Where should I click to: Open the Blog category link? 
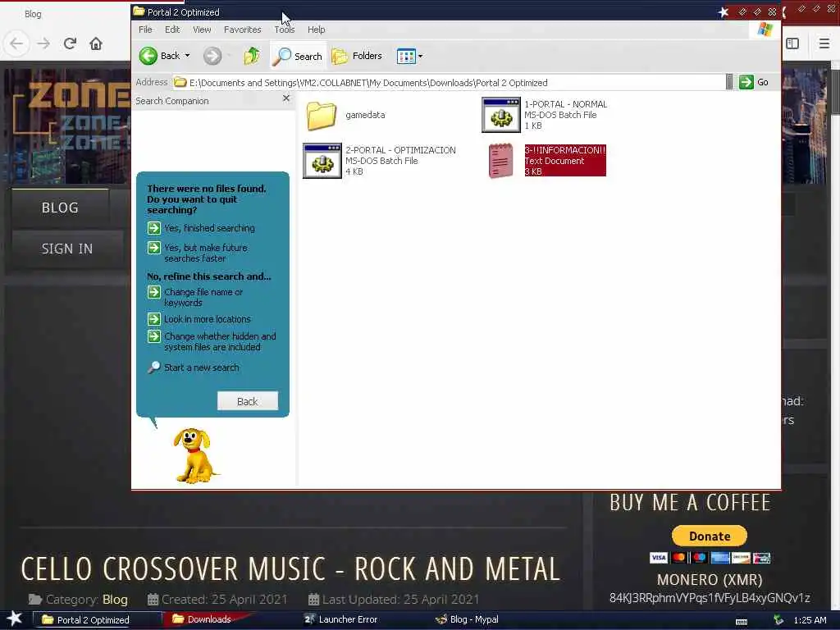[x=115, y=600]
